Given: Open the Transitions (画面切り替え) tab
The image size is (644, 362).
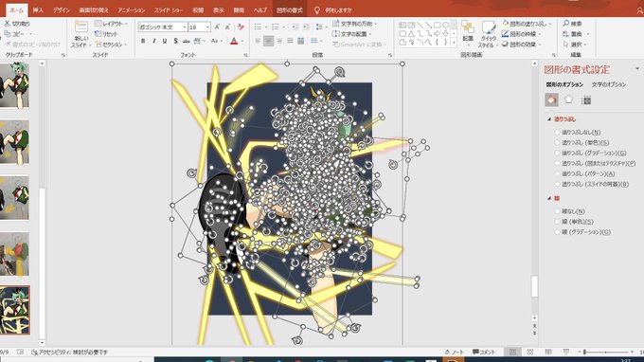Looking at the screenshot, I should pyautogui.click(x=94, y=9).
